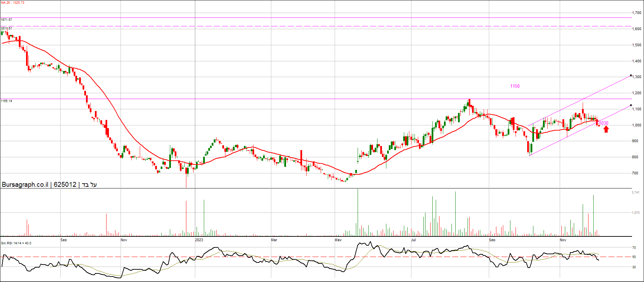Click the magenta 1030 price annotation
This screenshot has width=644, height=282.
pos(604,123)
